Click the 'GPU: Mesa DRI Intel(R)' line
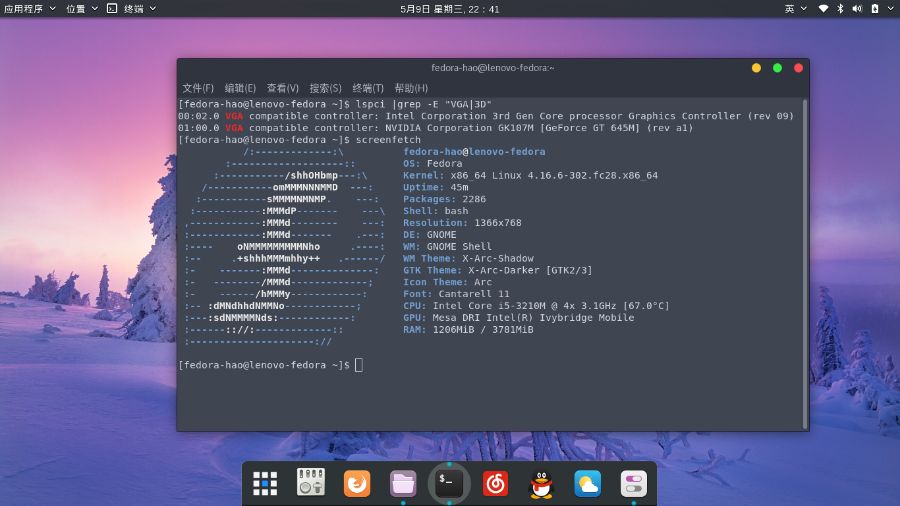The width and height of the screenshot is (900, 506). pyautogui.click(x=518, y=317)
